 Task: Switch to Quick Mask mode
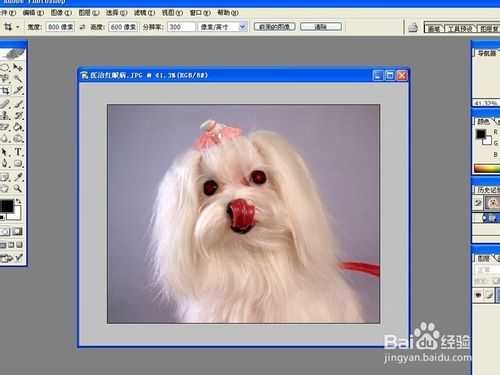click(x=17, y=231)
